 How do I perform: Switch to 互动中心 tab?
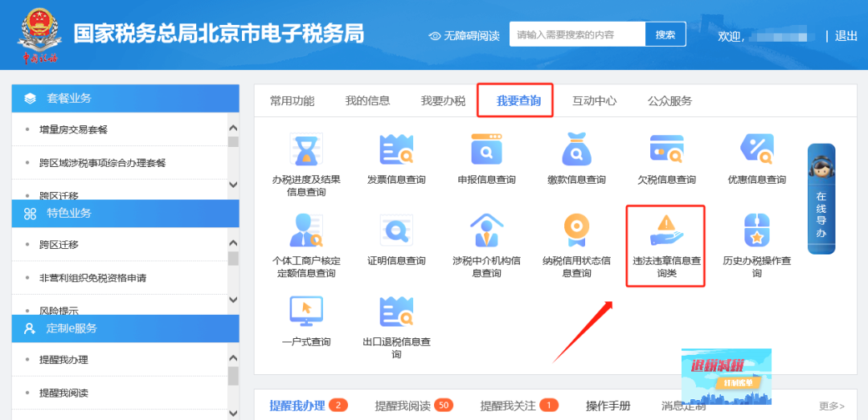point(595,100)
